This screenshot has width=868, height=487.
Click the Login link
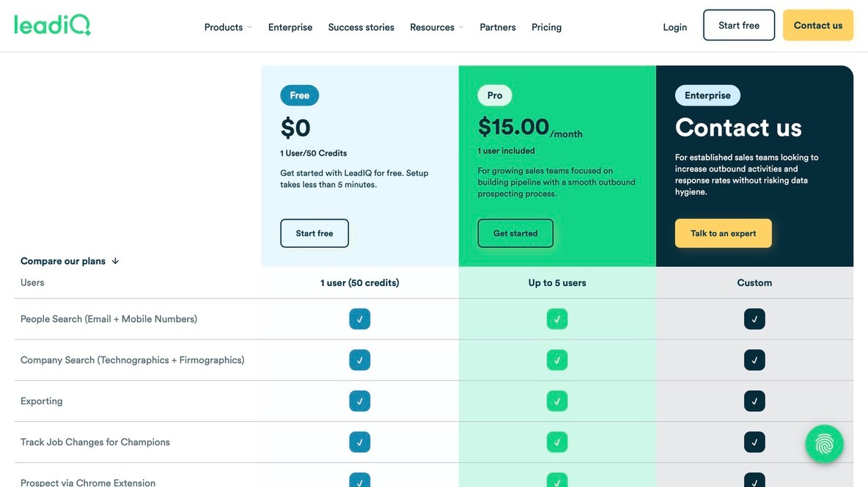(x=674, y=27)
